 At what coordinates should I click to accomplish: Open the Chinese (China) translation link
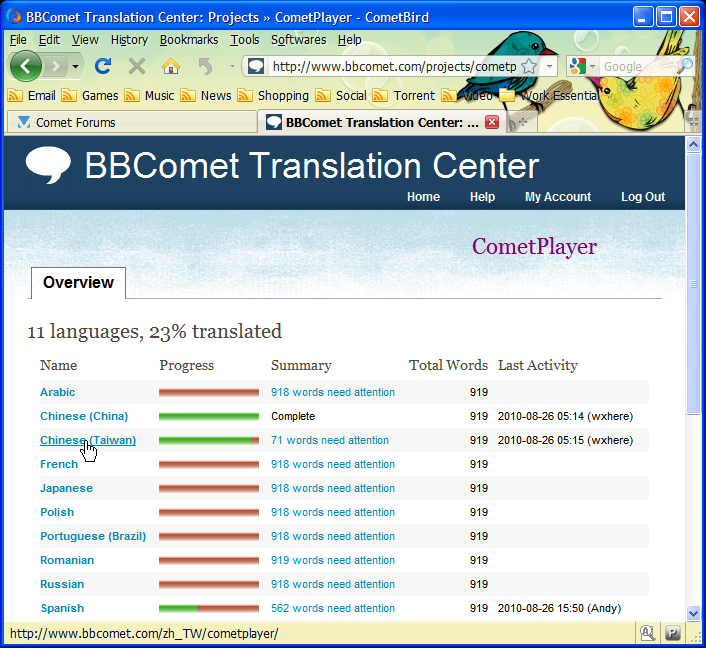pos(84,416)
